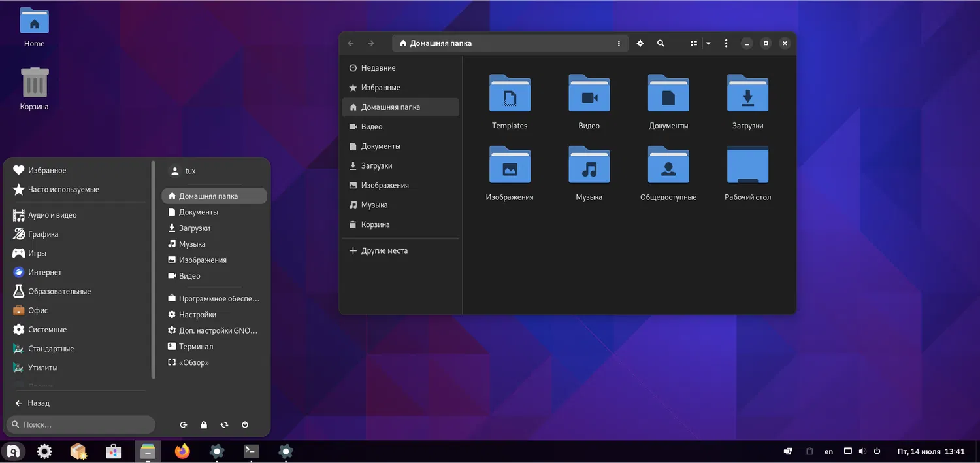Click the app menu category scrollbar
The width and height of the screenshot is (980, 463).
click(154, 270)
